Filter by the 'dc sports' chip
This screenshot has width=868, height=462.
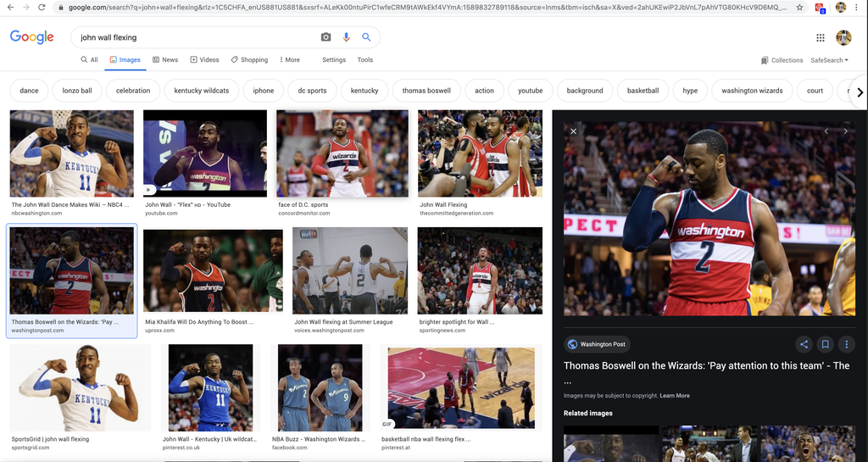click(x=312, y=91)
